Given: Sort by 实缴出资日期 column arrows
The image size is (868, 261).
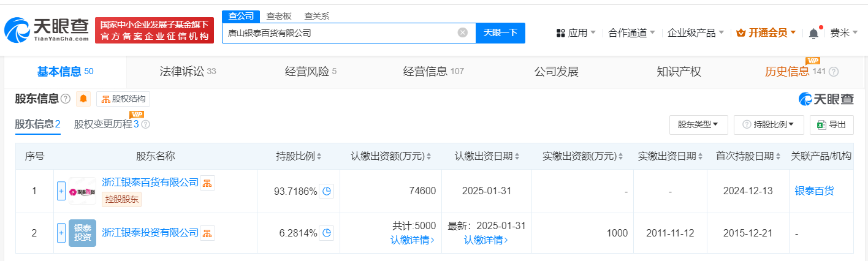Looking at the screenshot, I should [700, 156].
